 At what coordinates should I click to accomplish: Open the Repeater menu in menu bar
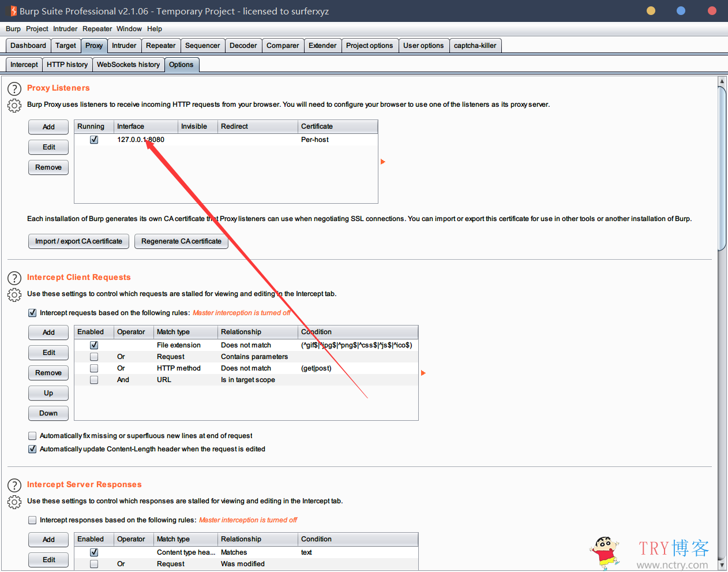(x=97, y=29)
